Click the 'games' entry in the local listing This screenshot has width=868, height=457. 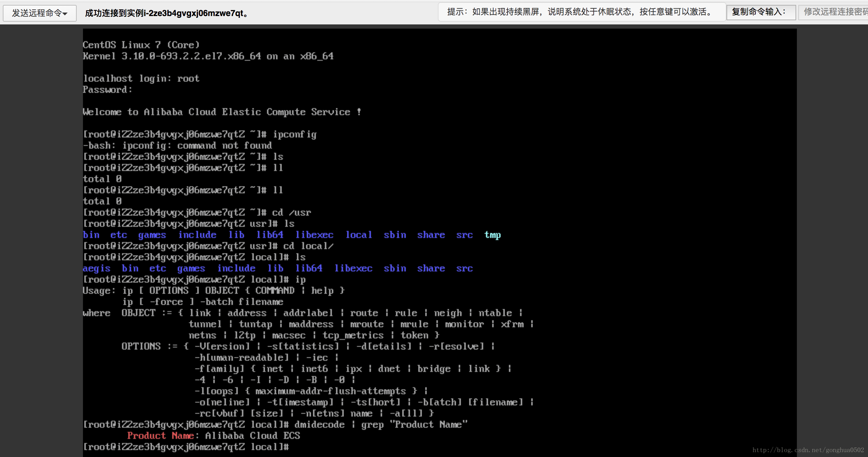pos(191,268)
